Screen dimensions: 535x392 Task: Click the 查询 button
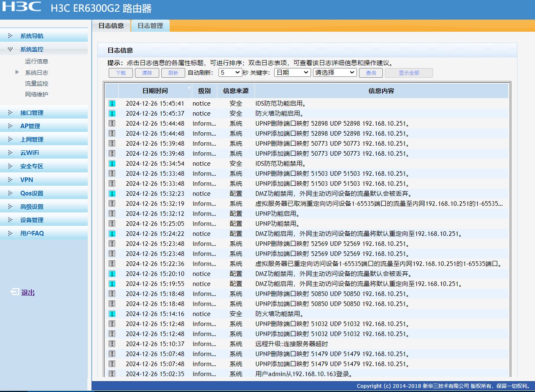(x=371, y=73)
